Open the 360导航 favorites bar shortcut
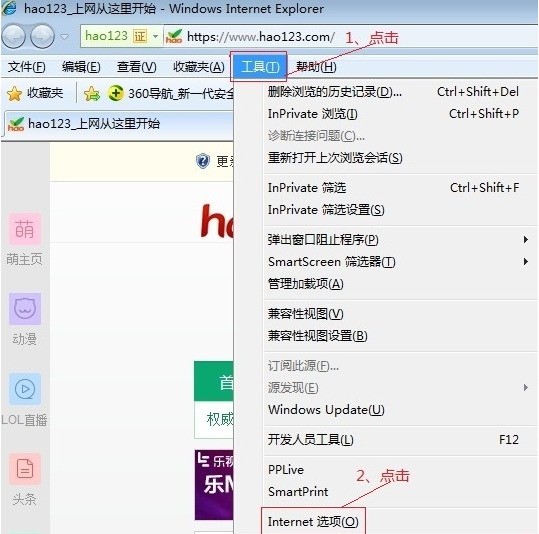The width and height of the screenshot is (539, 534). pos(171,93)
